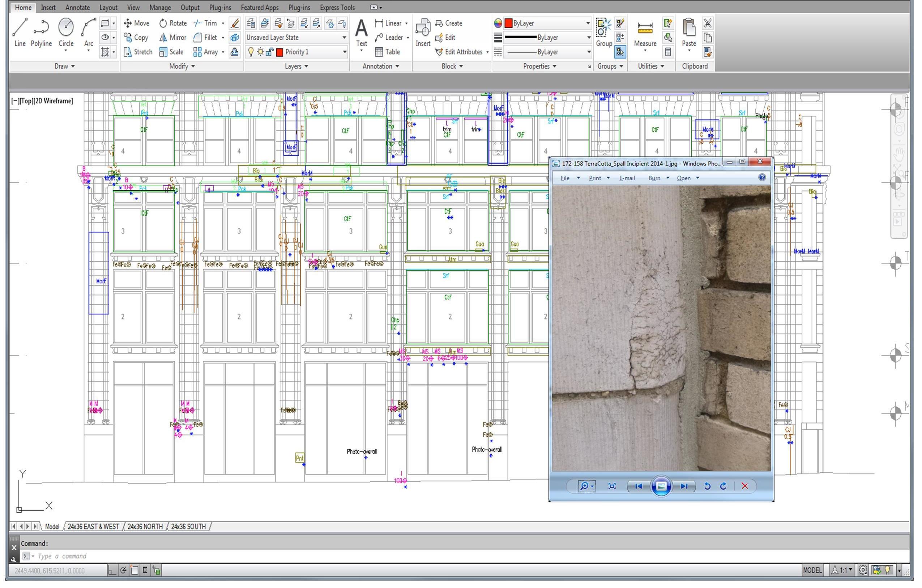Toggle layer on/off lightbulb for Priority 1

pyautogui.click(x=251, y=52)
